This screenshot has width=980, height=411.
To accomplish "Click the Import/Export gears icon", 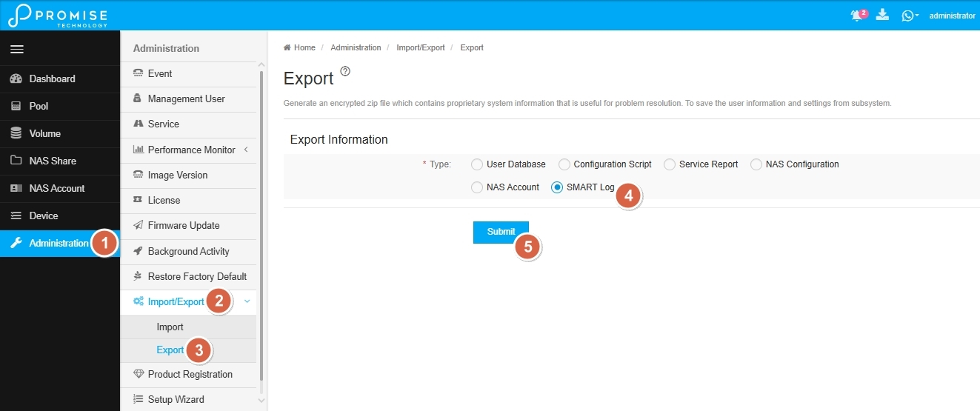I will click(x=138, y=301).
